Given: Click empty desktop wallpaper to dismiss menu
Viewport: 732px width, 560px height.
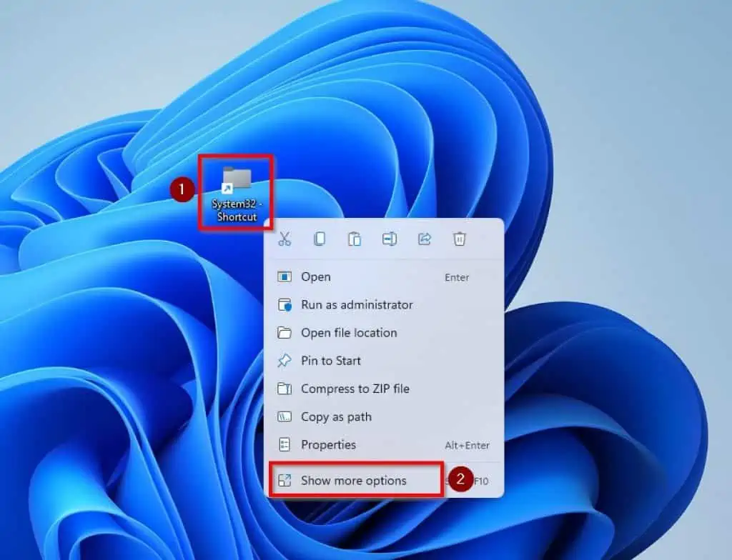Looking at the screenshot, I should click(x=629, y=107).
